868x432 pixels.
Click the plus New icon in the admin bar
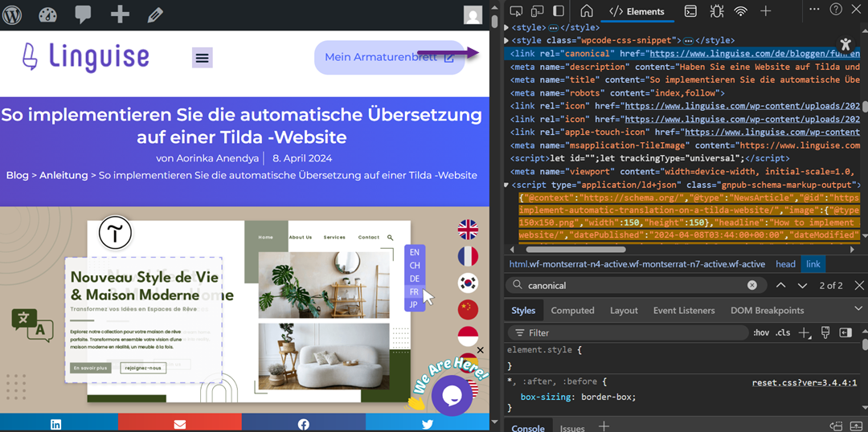click(120, 14)
